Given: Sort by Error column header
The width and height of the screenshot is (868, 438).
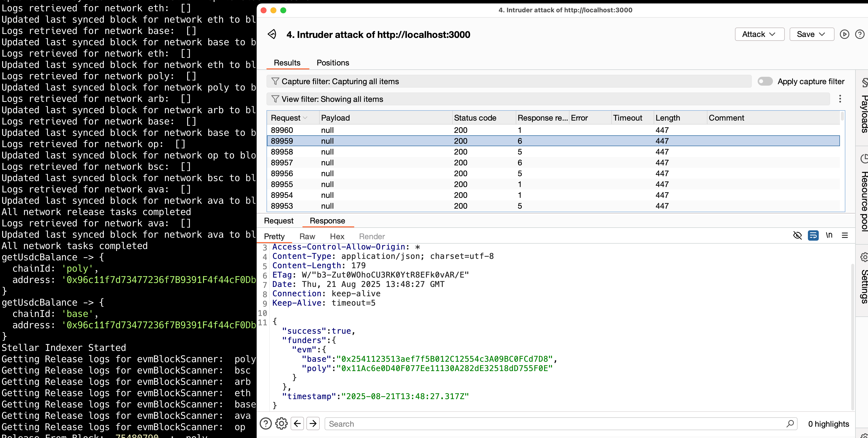Looking at the screenshot, I should point(590,118).
